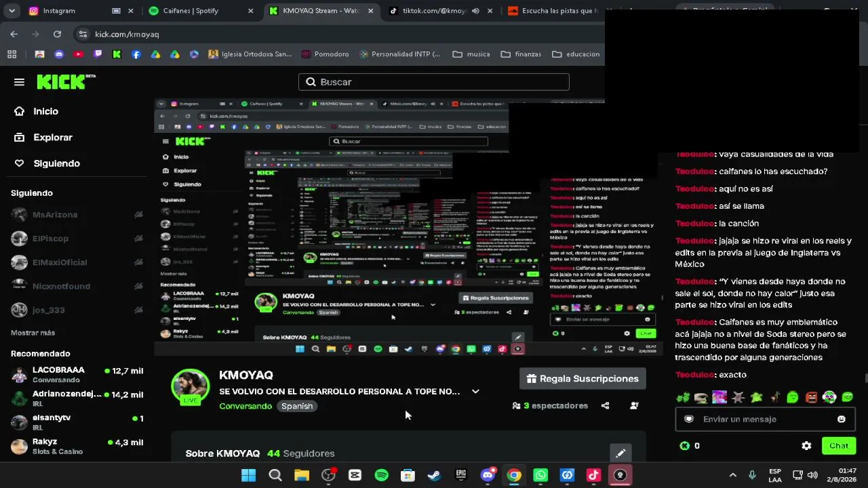This screenshot has width=868, height=488.
Task: Open the Iglesia Ortodoxa bookmark
Action: pyautogui.click(x=250, y=54)
